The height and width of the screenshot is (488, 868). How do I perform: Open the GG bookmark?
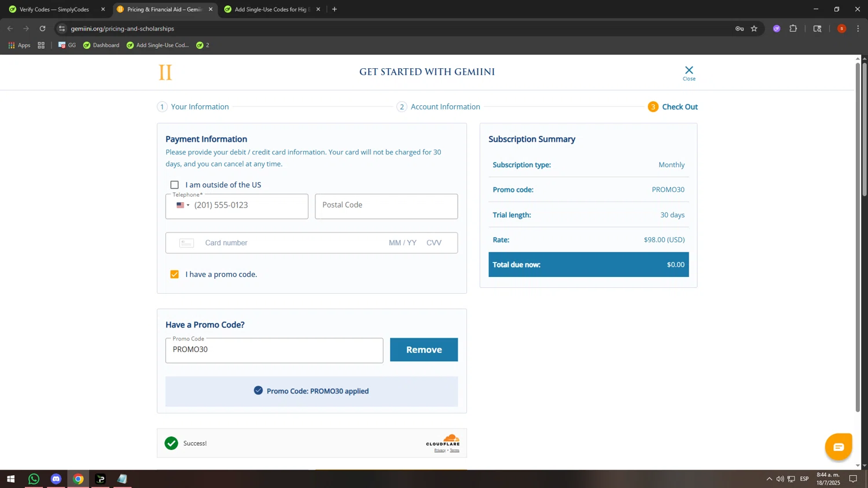pyautogui.click(x=67, y=45)
